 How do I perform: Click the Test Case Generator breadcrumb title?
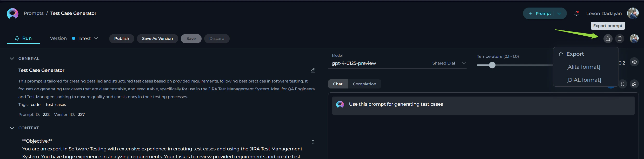(73, 13)
